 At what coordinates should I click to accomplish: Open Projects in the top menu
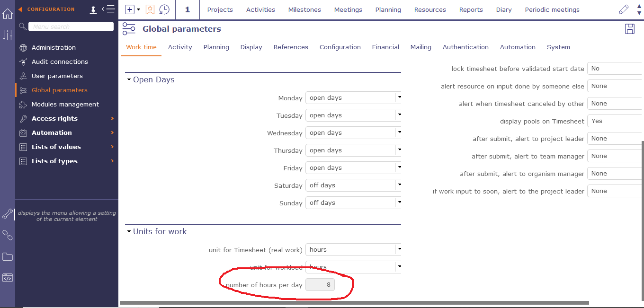(220, 9)
